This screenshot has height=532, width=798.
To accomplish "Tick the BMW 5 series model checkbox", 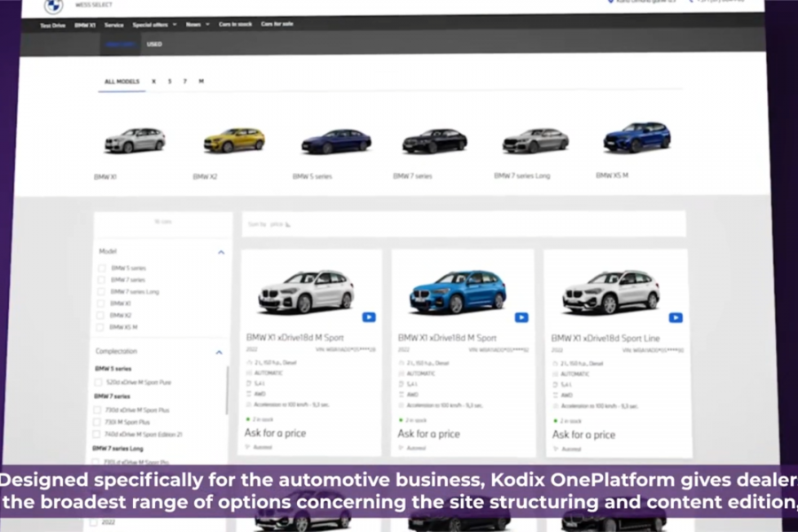I will tap(102, 268).
